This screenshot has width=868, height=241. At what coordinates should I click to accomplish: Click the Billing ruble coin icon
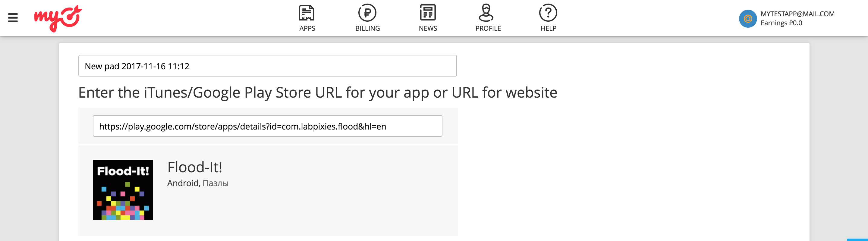point(367,13)
